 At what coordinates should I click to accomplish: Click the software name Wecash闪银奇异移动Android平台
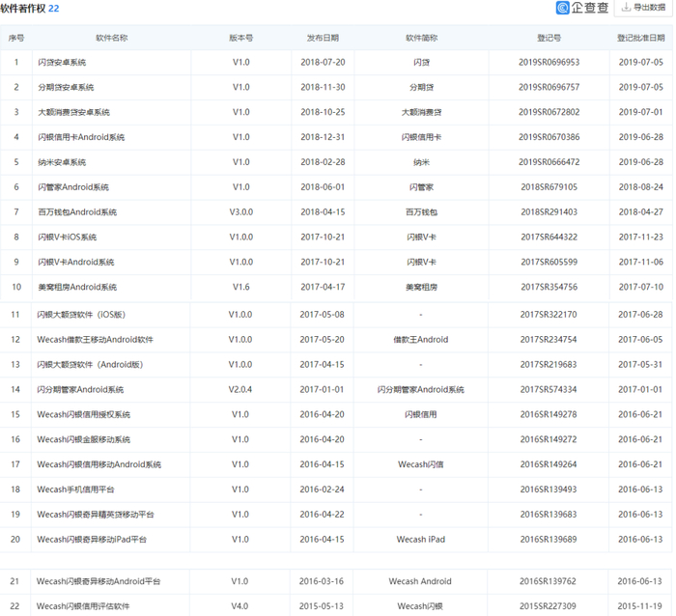99,582
